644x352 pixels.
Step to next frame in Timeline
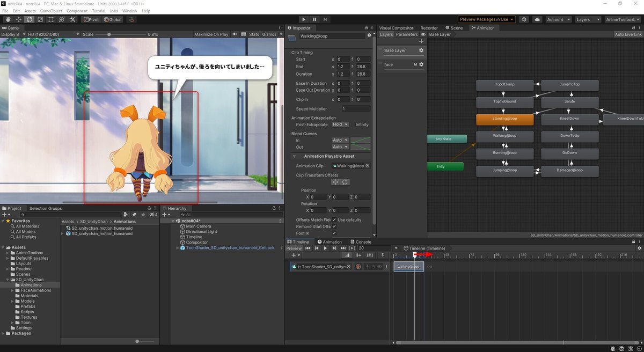[x=334, y=248]
